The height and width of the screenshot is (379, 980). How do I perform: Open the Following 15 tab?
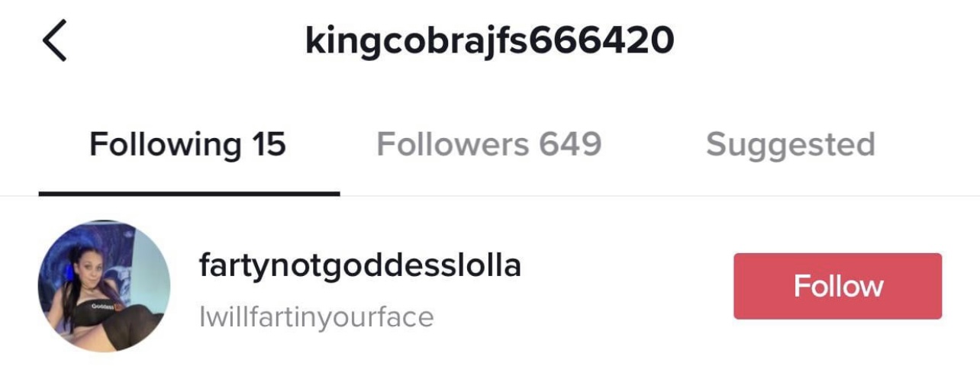click(x=188, y=144)
